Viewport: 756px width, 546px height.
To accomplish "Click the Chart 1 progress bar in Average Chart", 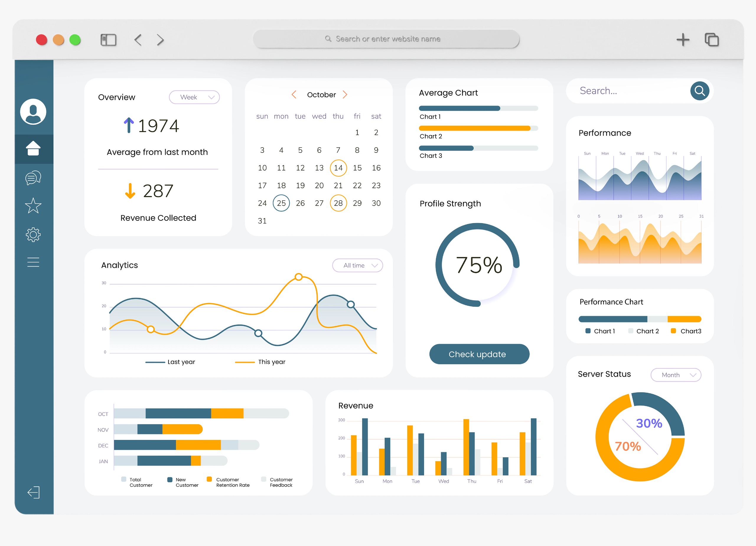I will [x=478, y=108].
